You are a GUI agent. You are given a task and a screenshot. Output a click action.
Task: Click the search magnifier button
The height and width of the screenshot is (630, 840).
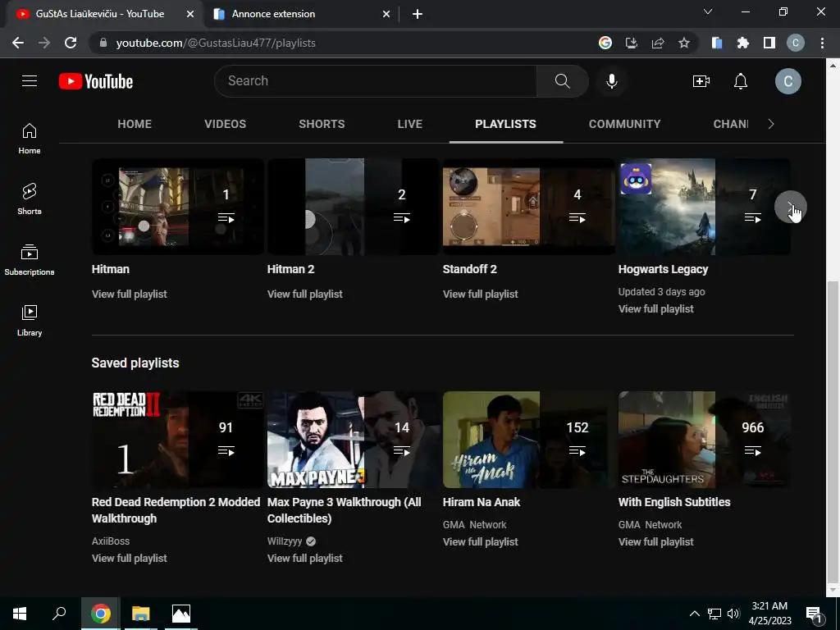(563, 81)
